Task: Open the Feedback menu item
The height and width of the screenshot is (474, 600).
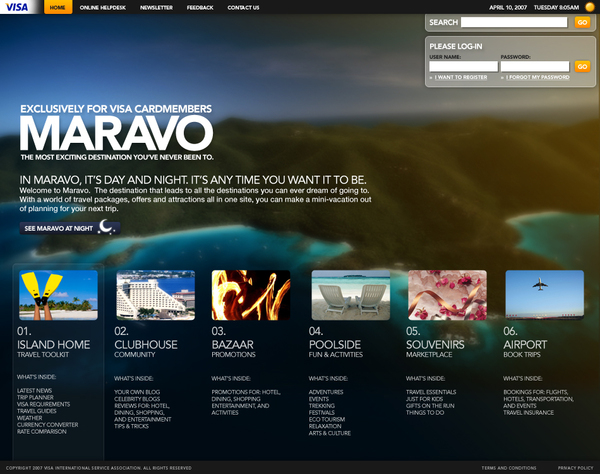Action: [200, 8]
